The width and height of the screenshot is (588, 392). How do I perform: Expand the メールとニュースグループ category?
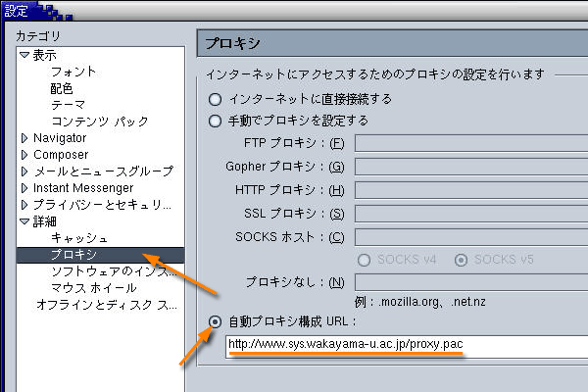pyautogui.click(x=24, y=171)
